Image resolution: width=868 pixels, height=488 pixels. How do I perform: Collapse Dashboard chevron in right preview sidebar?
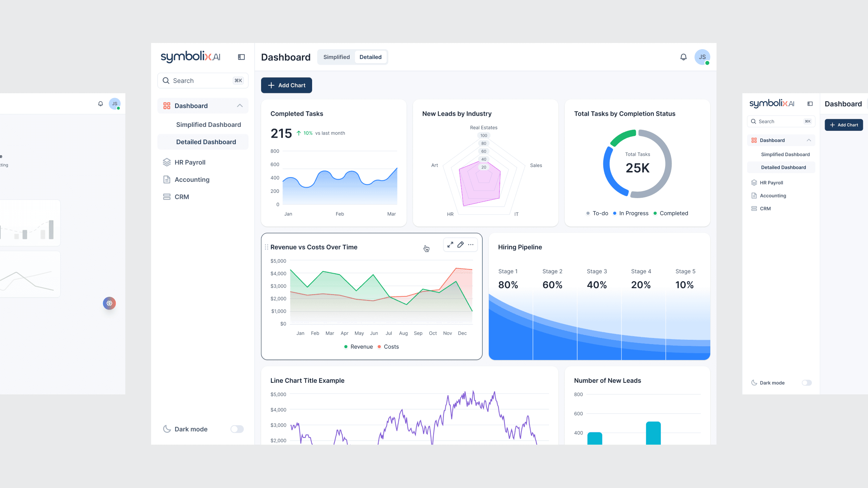coord(809,140)
